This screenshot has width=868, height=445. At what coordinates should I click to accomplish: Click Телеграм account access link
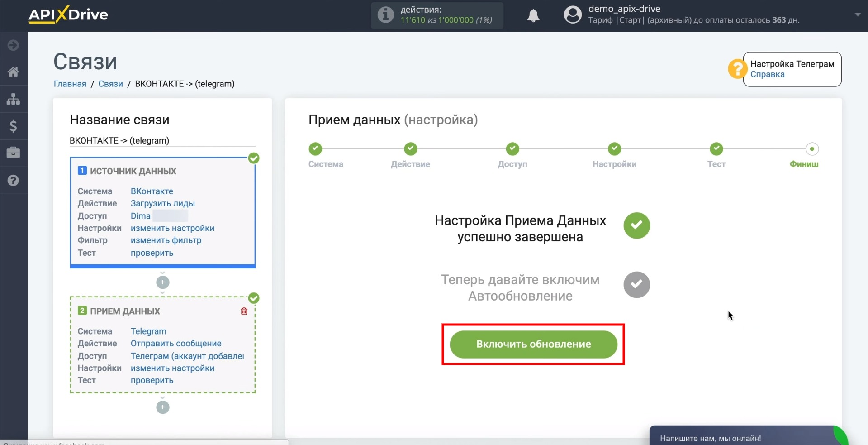187,356
